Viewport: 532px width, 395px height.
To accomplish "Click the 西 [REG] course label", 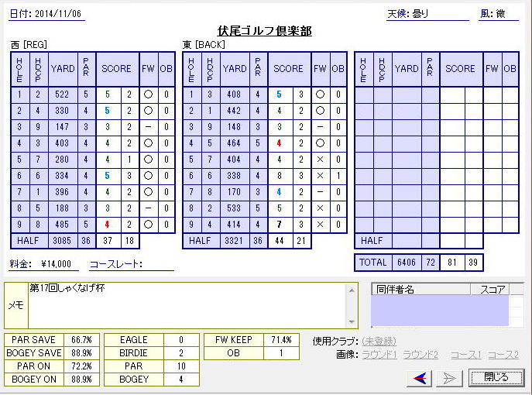I will coord(29,44).
